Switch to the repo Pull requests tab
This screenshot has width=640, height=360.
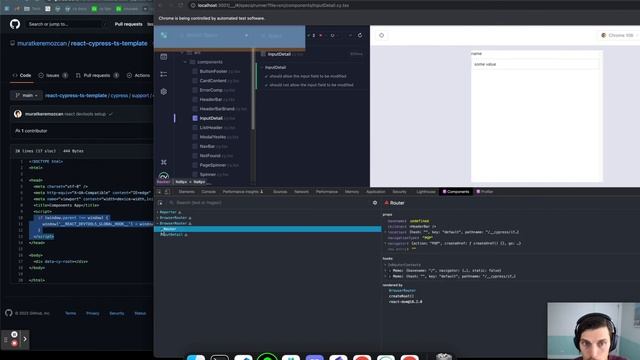tap(97, 76)
